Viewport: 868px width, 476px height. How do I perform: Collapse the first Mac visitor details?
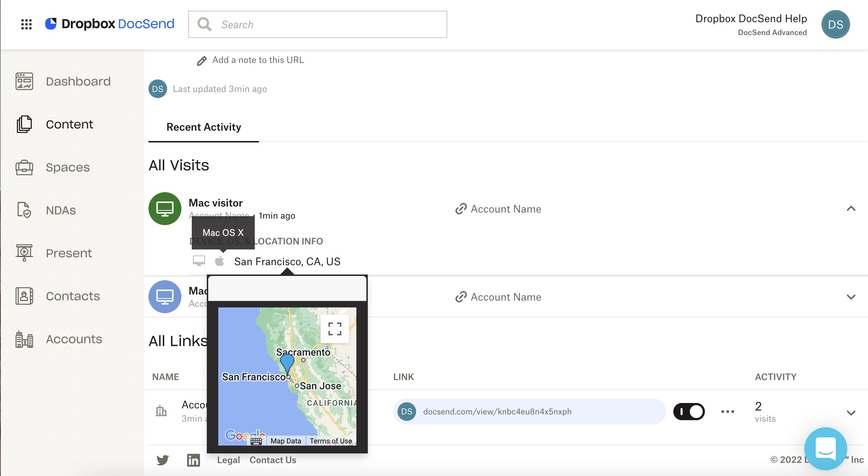[851, 209]
